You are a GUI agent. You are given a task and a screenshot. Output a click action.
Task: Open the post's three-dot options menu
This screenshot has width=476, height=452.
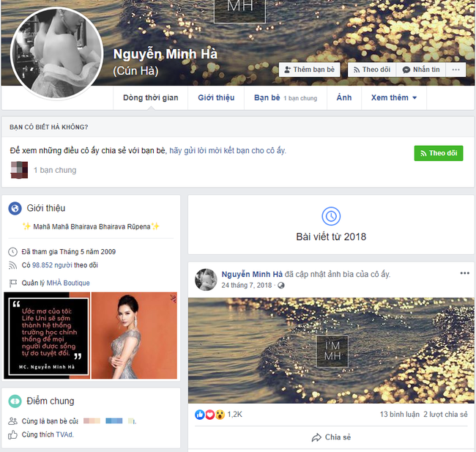pos(464,273)
